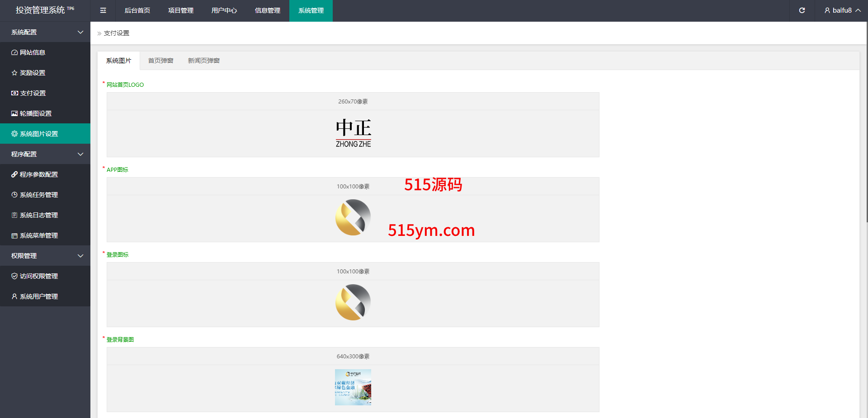Image resolution: width=868 pixels, height=418 pixels.
Task: Open 系统任务管理 clock item
Action: [38, 195]
